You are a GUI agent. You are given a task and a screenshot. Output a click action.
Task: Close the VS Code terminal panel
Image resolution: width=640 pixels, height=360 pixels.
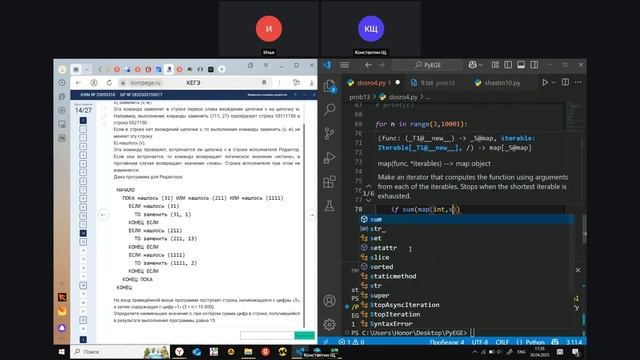pos(578,270)
